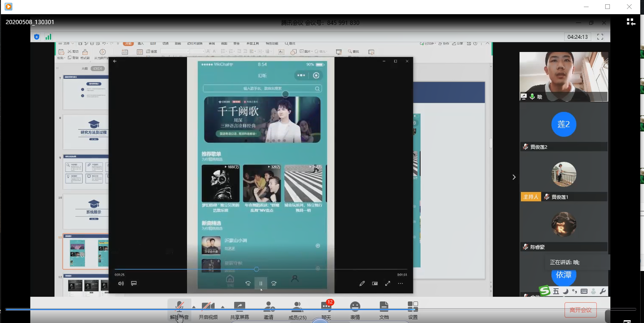Skip forward 30 seconds in inner video
The width and height of the screenshot is (644, 323).
pos(274,283)
